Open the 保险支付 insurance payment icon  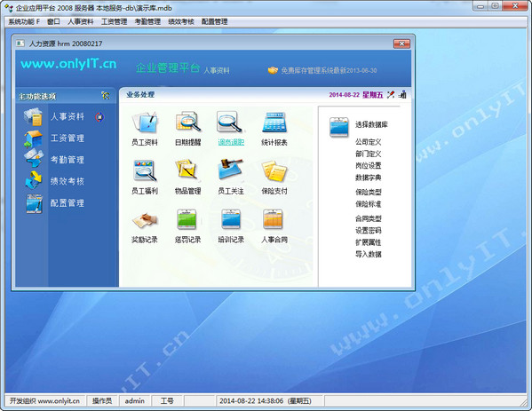(x=274, y=170)
